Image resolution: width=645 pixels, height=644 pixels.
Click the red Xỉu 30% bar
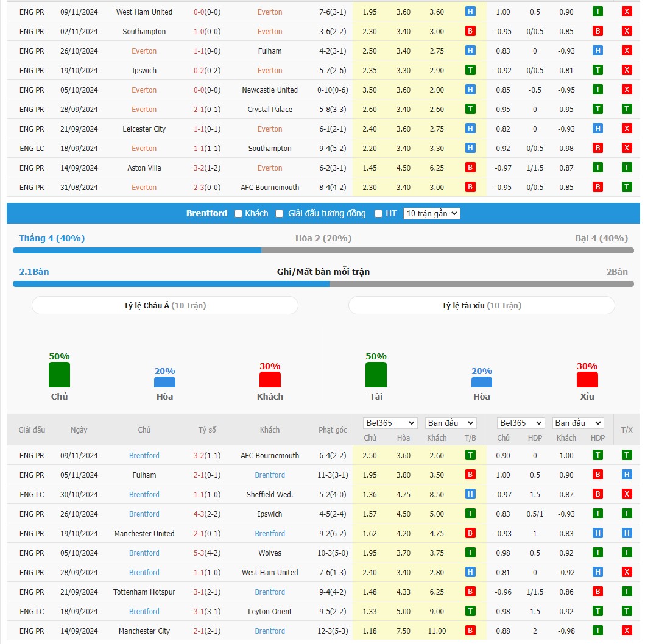(587, 380)
